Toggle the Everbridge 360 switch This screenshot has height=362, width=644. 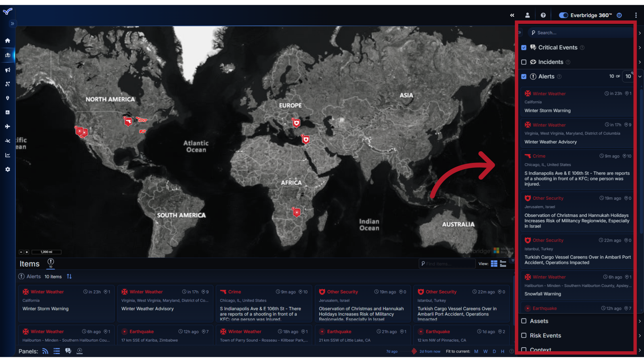pos(562,15)
